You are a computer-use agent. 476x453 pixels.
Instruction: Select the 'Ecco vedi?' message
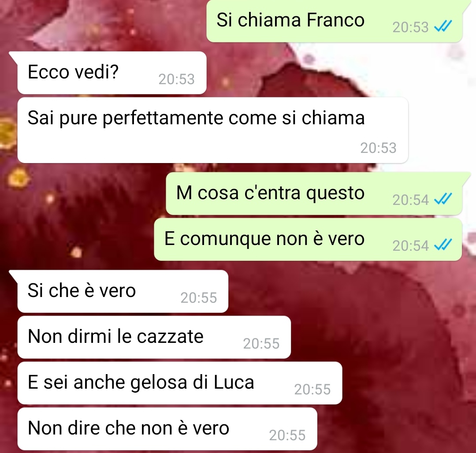point(112,73)
